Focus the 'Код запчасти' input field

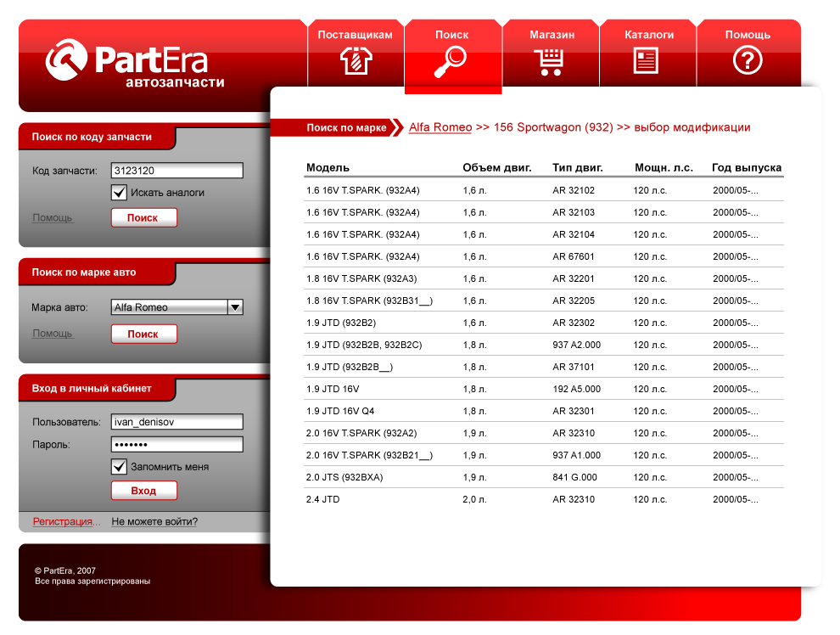[x=176, y=171]
